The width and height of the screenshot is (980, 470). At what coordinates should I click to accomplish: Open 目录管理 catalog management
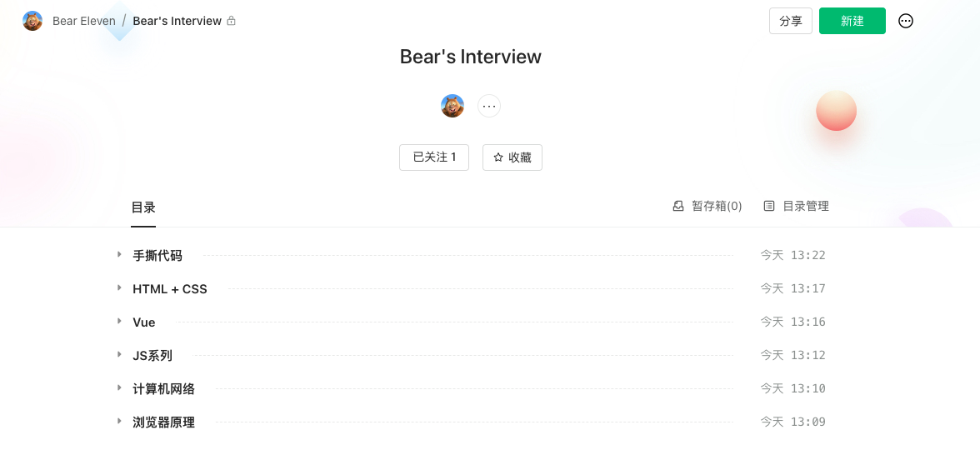[x=797, y=206]
